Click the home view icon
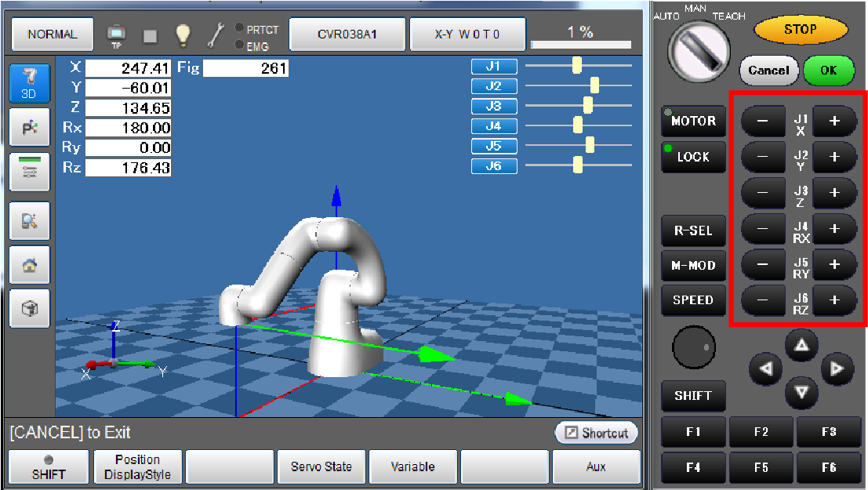This screenshot has width=868, height=490. (29, 265)
